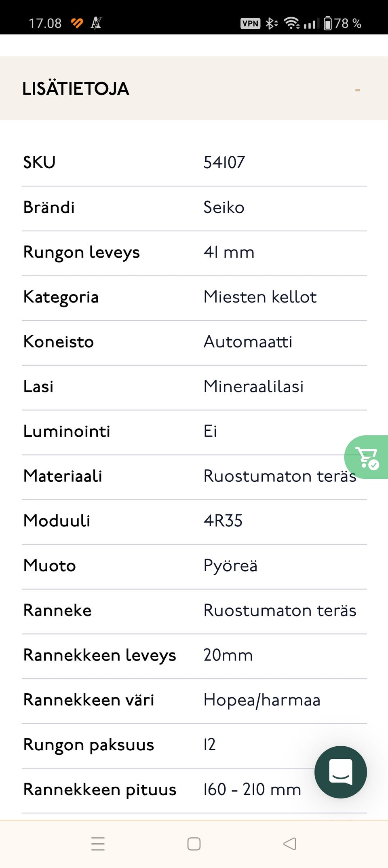
Task: Tap the Wi-Fi status icon
Action: [x=292, y=23]
